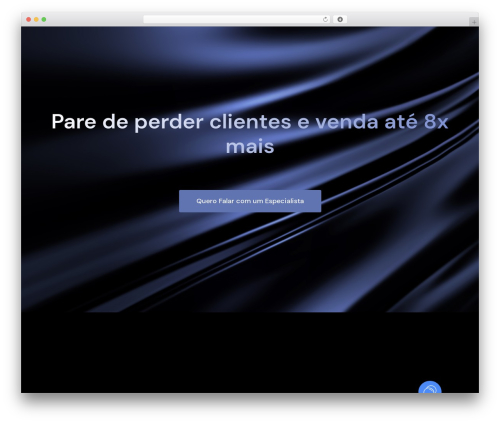Viewport: 500px width, 423px height.
Task: Open the blue floating chat widget
Action: 430,387
